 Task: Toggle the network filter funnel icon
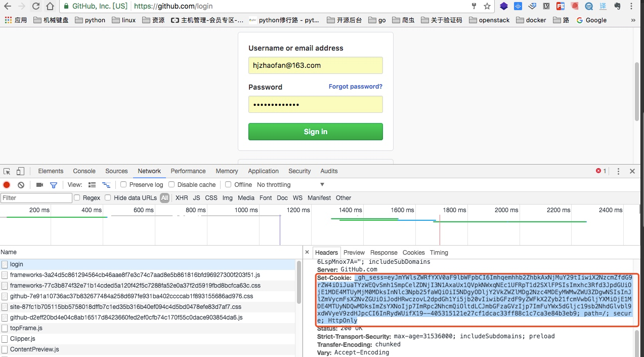(53, 185)
